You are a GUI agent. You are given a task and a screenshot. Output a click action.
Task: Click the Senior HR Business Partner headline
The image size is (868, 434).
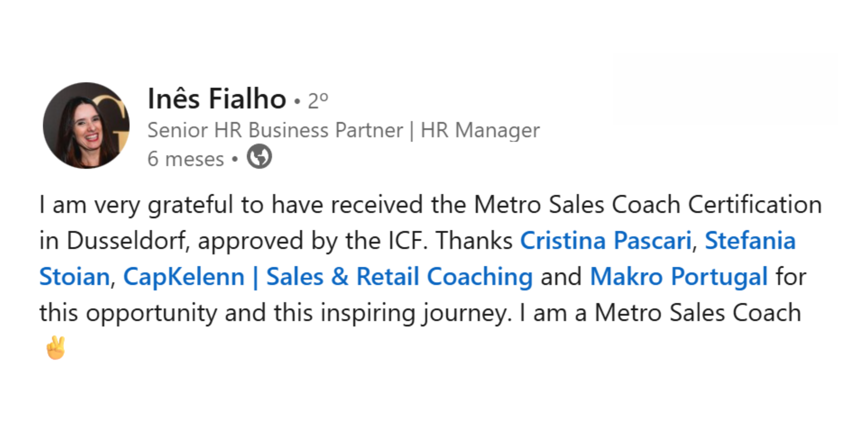pos(275,130)
